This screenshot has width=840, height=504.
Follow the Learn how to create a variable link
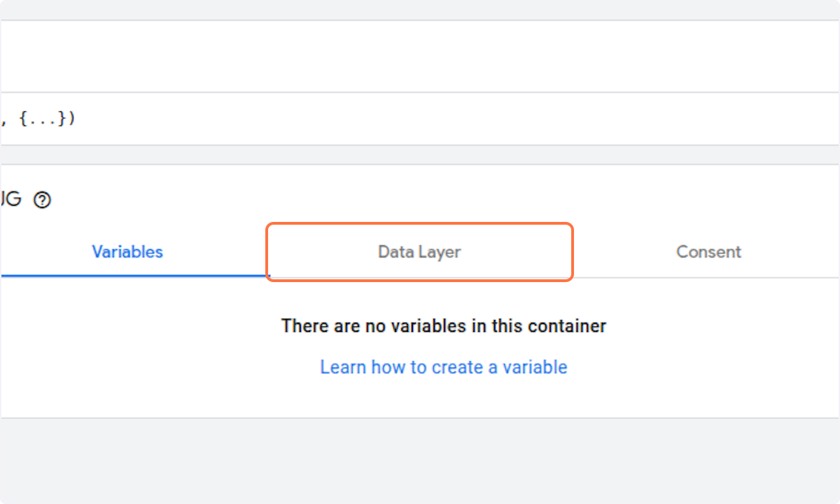point(444,367)
